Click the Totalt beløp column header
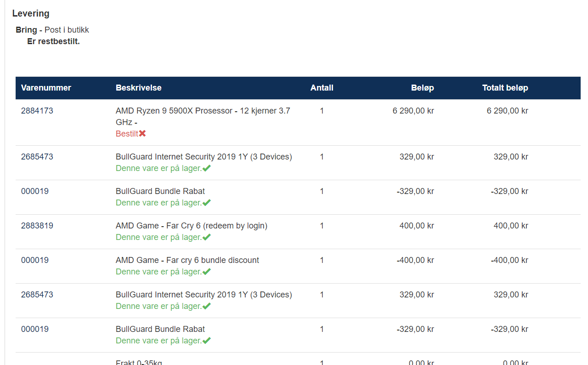Image resolution: width=588 pixels, height=365 pixels. coord(505,88)
